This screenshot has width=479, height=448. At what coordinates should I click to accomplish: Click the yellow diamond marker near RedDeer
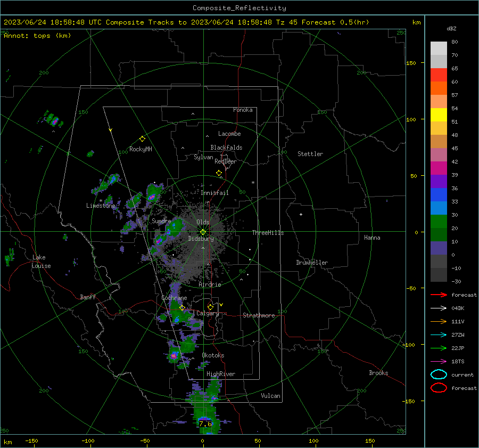[x=219, y=173]
